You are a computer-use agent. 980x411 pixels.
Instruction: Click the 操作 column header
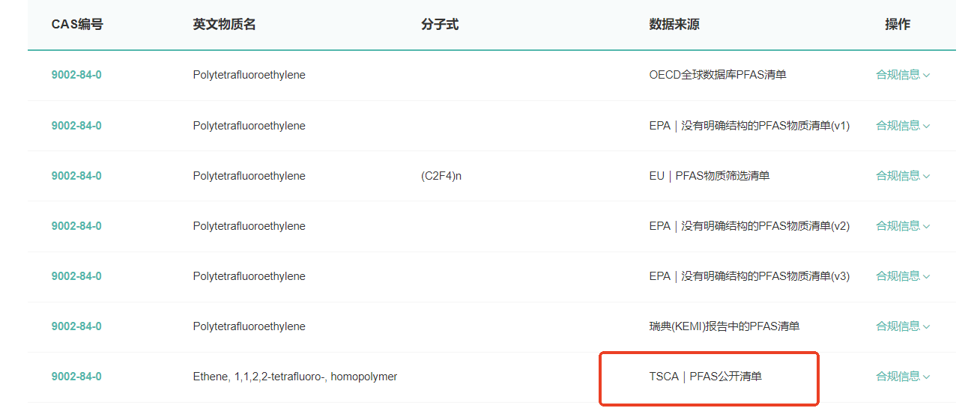pos(898,25)
